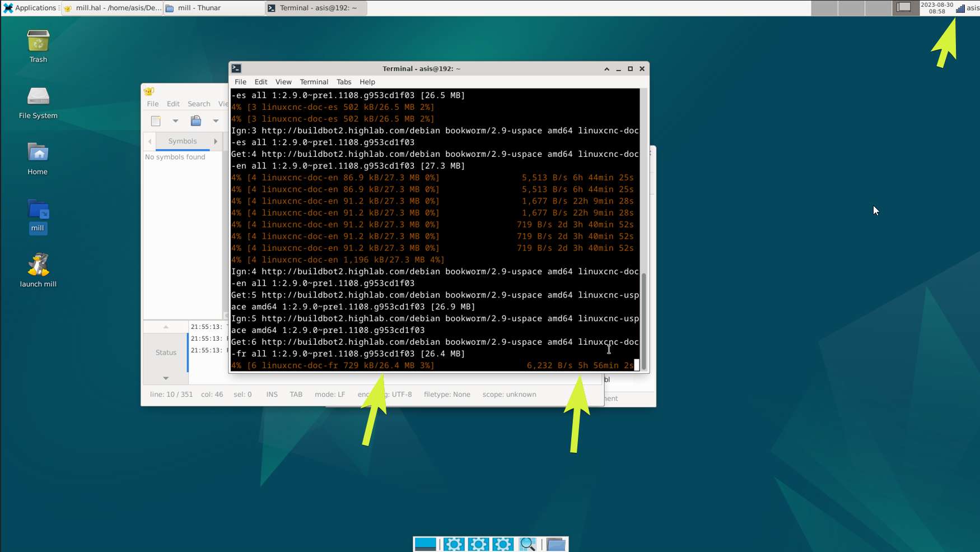Open the Help menu in the terminal
Image resolution: width=980 pixels, height=552 pixels.
tap(367, 82)
